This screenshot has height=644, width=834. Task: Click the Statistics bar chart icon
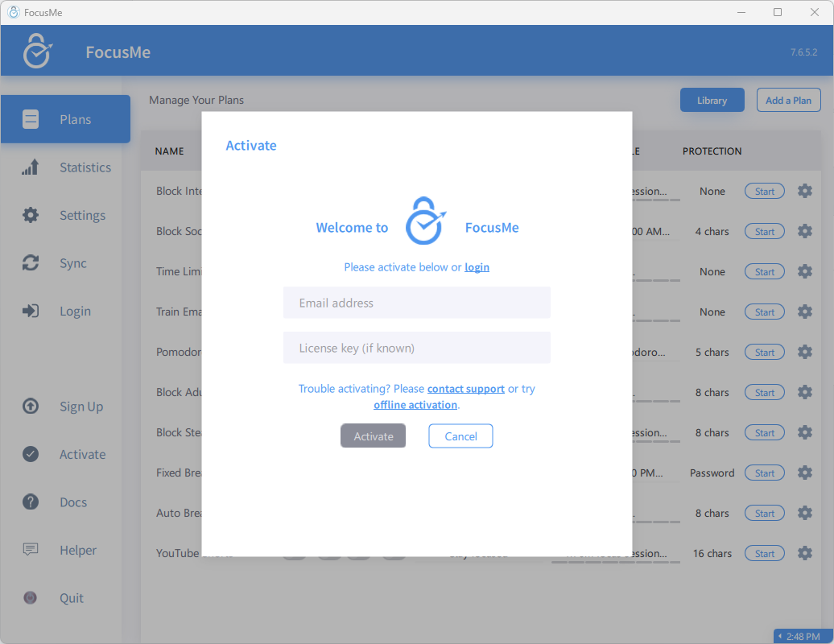31,167
